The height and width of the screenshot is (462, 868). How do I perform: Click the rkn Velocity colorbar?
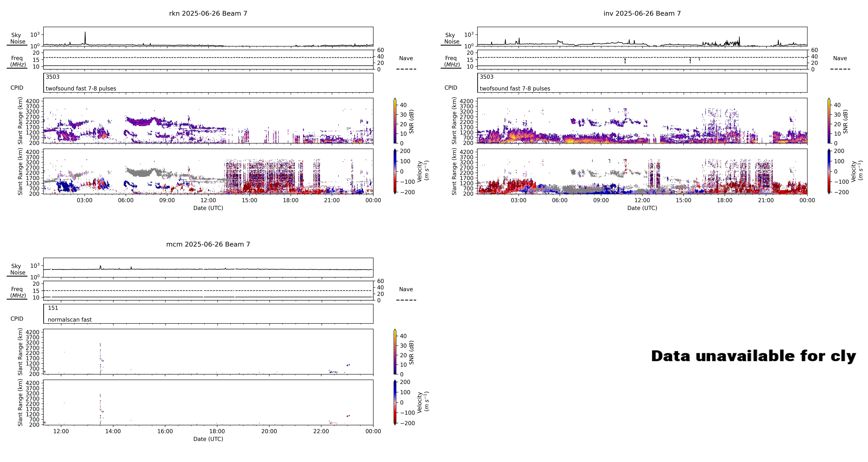[x=395, y=171]
